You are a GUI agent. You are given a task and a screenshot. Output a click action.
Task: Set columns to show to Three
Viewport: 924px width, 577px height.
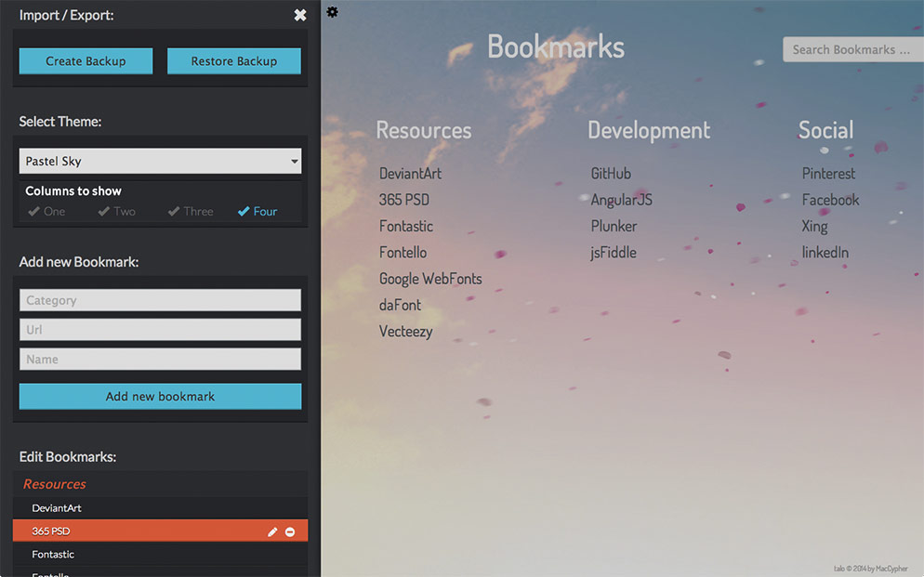pyautogui.click(x=191, y=211)
